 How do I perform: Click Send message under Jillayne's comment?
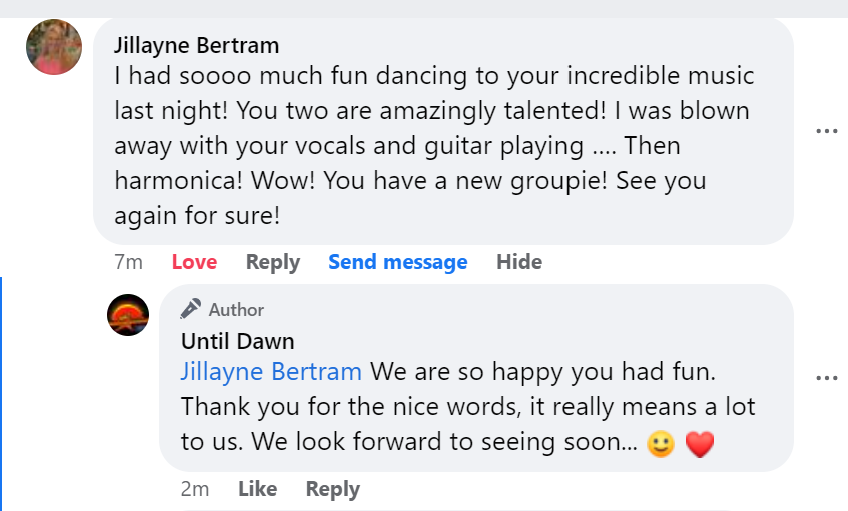(398, 262)
